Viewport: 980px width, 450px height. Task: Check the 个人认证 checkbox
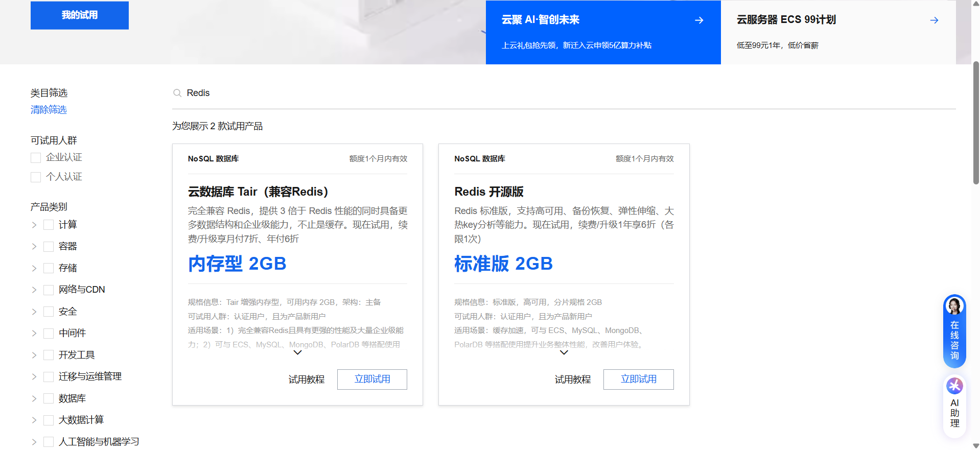coord(36,177)
